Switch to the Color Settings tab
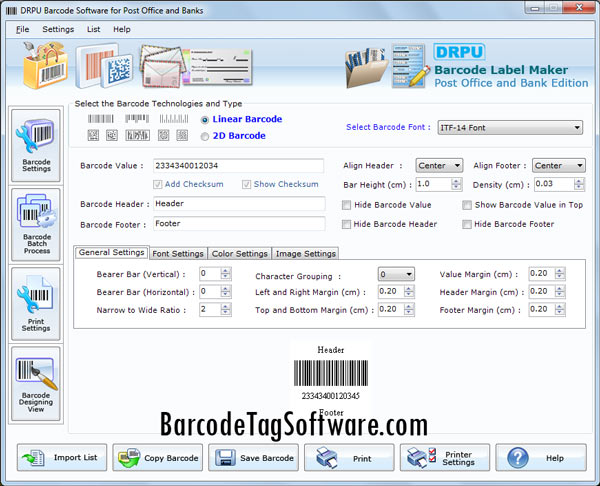The width and height of the screenshot is (600, 486). pos(238,254)
